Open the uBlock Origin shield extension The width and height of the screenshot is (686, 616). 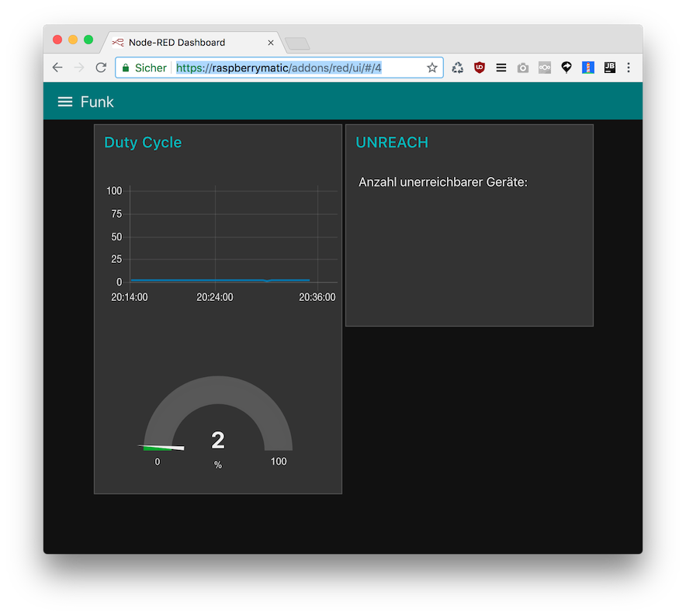click(480, 67)
